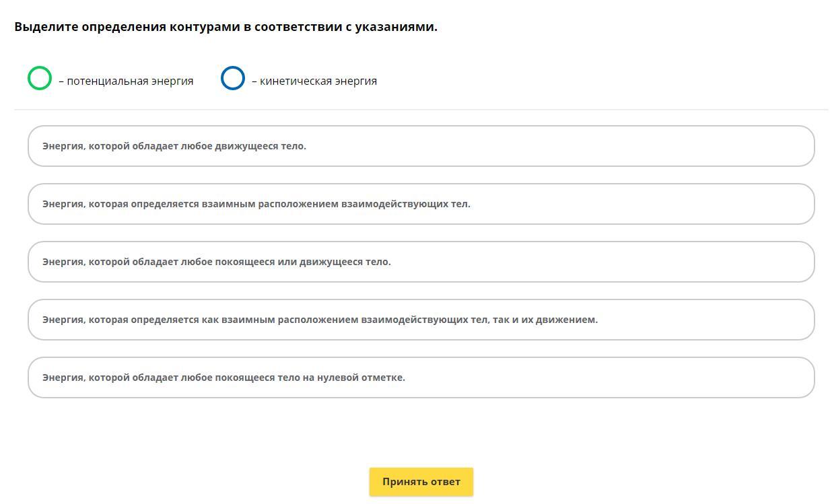Click the word "покоящееся" in the third definition
The image size is (832, 504).
click(244, 262)
